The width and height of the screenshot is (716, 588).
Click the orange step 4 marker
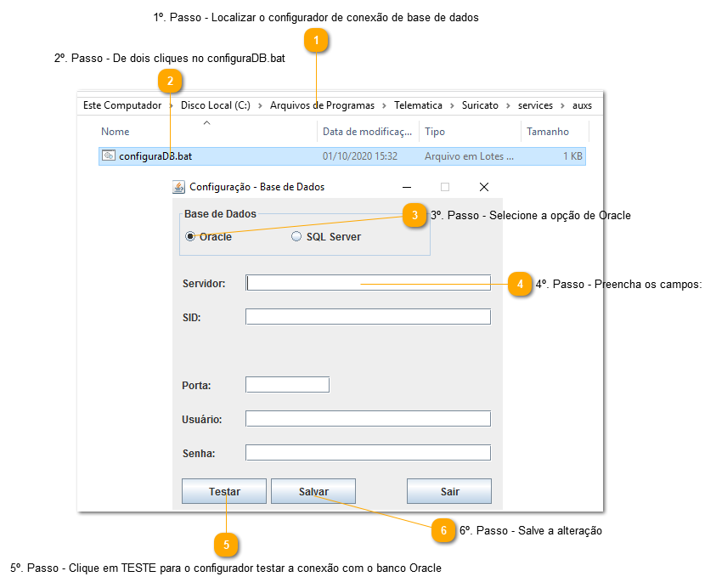520,285
